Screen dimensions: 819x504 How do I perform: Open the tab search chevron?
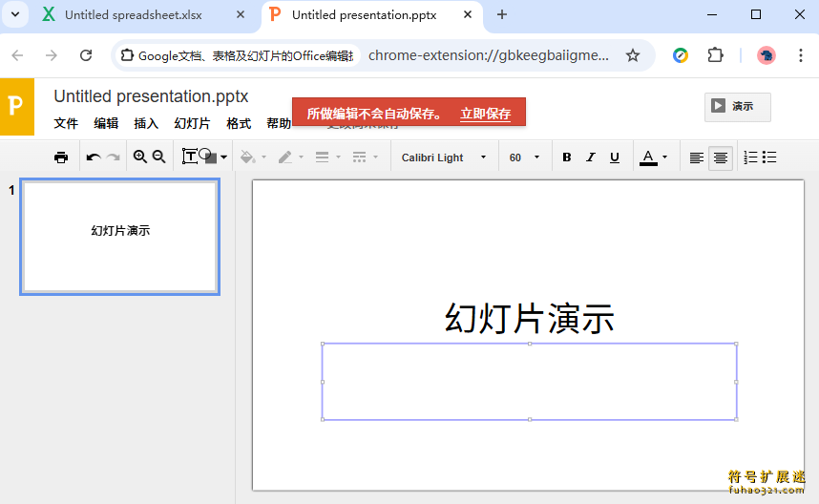tap(15, 14)
